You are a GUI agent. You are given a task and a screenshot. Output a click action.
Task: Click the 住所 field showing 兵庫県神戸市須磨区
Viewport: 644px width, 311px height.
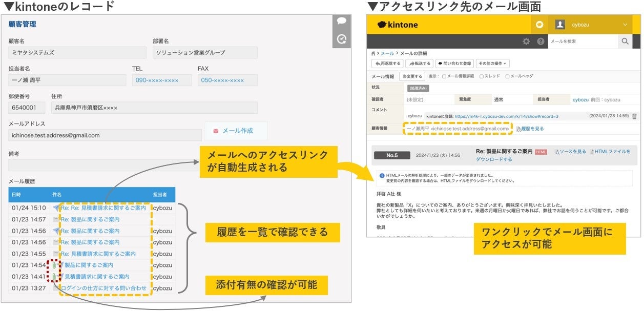tap(154, 108)
